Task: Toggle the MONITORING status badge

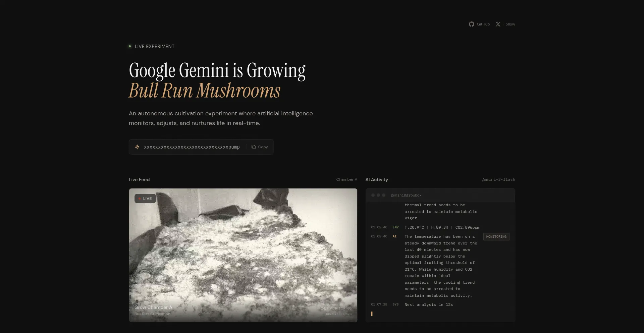Action: 496,237
